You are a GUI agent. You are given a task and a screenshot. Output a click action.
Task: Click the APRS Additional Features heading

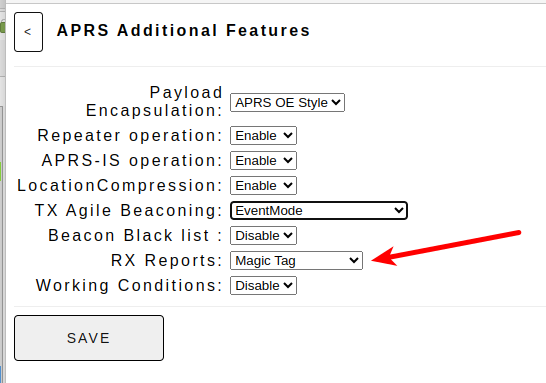pyautogui.click(x=183, y=30)
